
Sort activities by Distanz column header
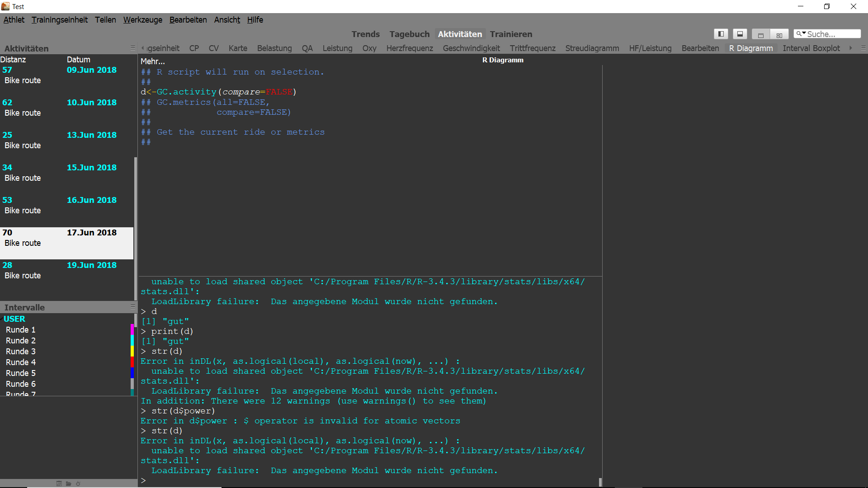(13, 60)
